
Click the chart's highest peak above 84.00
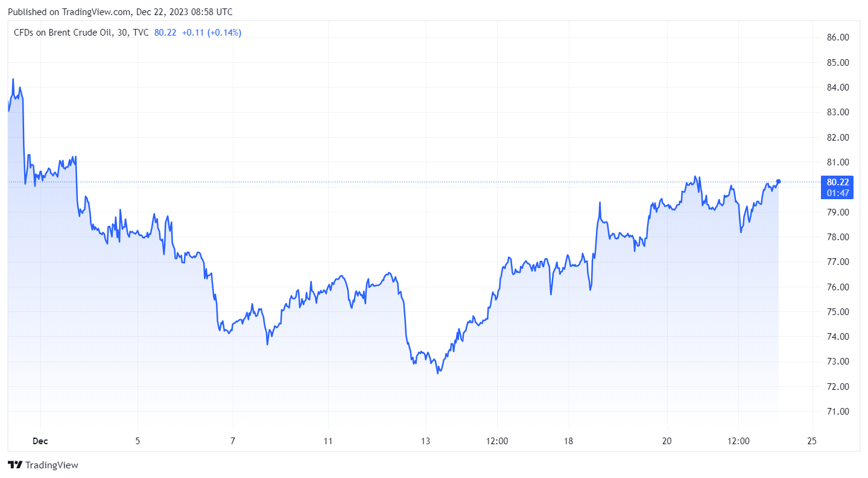coord(13,79)
